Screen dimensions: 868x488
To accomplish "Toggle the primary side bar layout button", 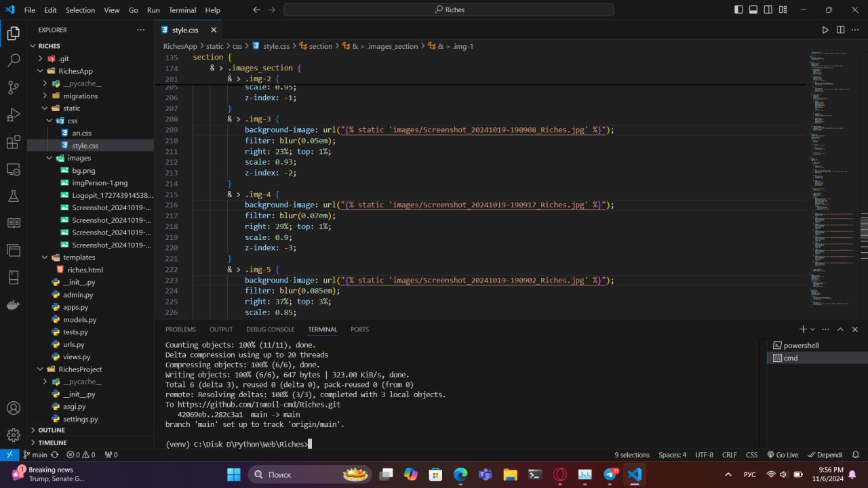I will (738, 10).
